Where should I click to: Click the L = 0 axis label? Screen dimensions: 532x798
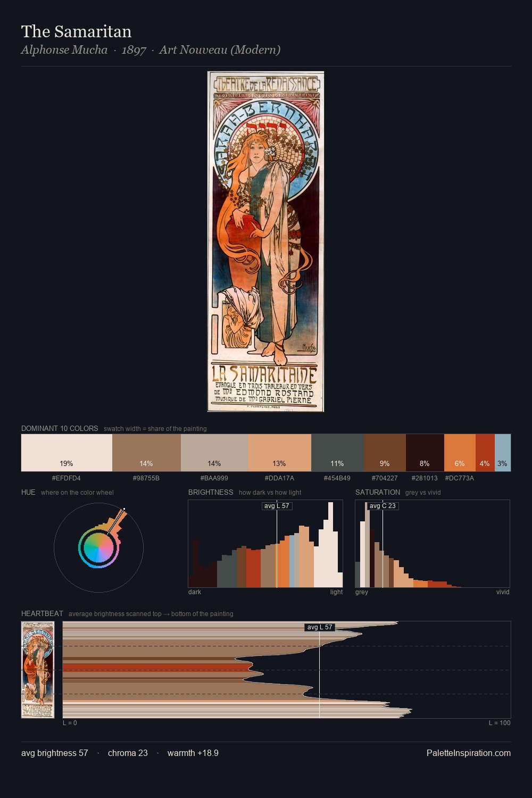click(x=70, y=723)
